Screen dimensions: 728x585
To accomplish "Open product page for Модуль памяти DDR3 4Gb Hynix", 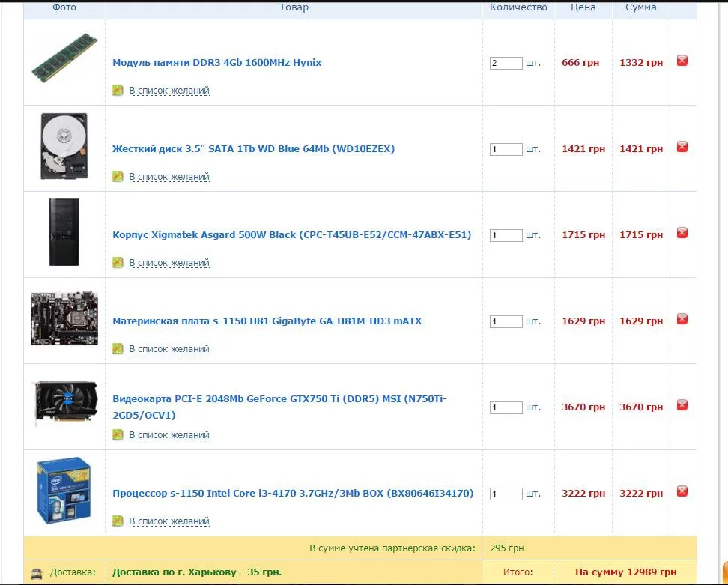I will click(x=216, y=63).
